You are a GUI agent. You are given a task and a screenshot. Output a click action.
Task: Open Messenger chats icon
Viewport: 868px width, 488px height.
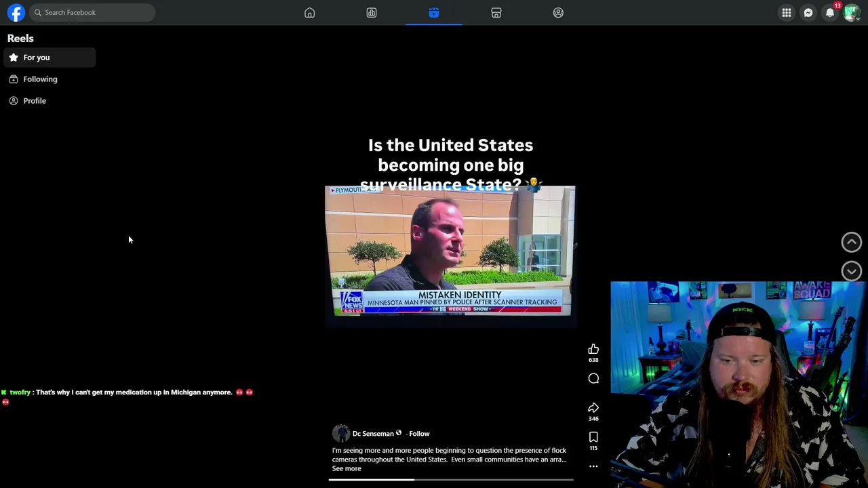808,12
